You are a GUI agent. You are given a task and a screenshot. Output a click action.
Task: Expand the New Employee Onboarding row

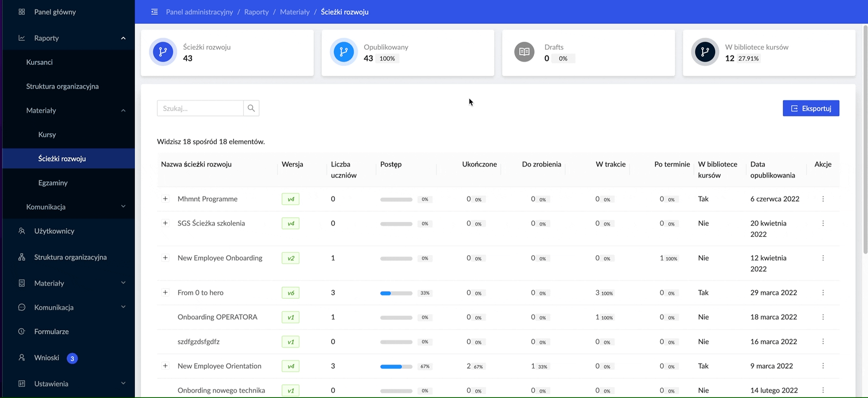(165, 258)
